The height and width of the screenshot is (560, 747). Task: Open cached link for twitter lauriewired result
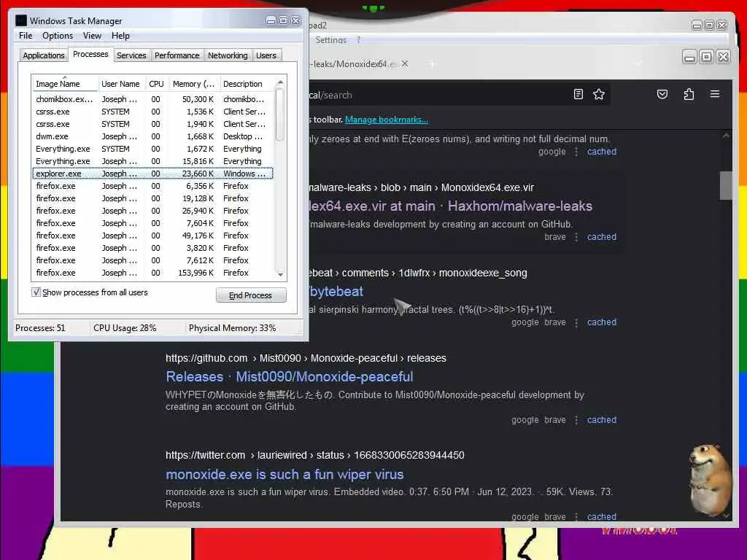coord(602,517)
